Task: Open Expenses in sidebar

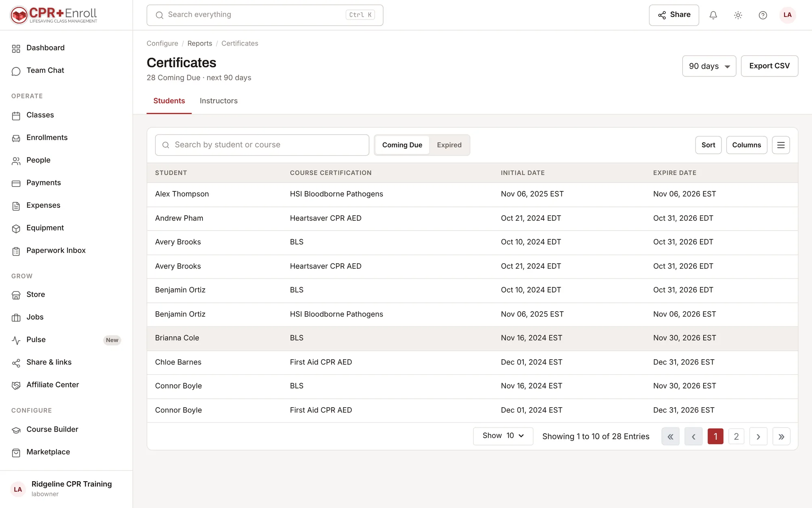Action: tap(66, 206)
